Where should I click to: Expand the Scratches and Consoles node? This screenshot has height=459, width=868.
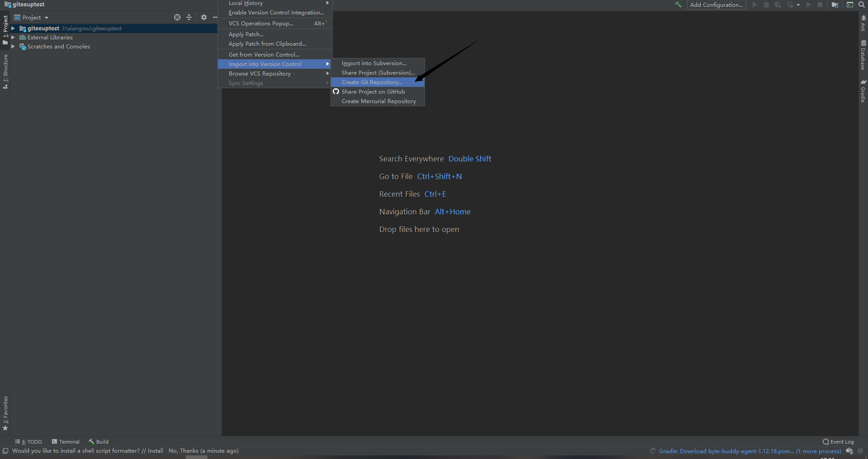click(13, 47)
